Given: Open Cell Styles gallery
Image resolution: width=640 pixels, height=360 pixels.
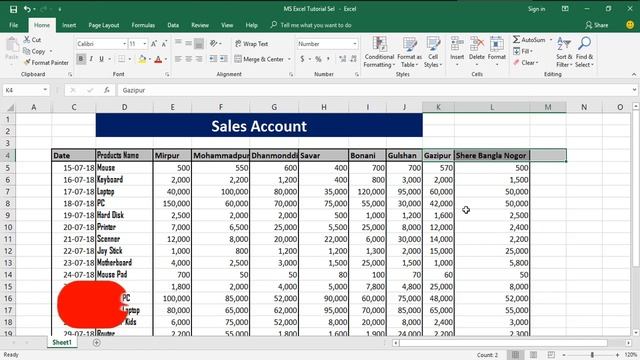Looking at the screenshot, I should click(433, 52).
